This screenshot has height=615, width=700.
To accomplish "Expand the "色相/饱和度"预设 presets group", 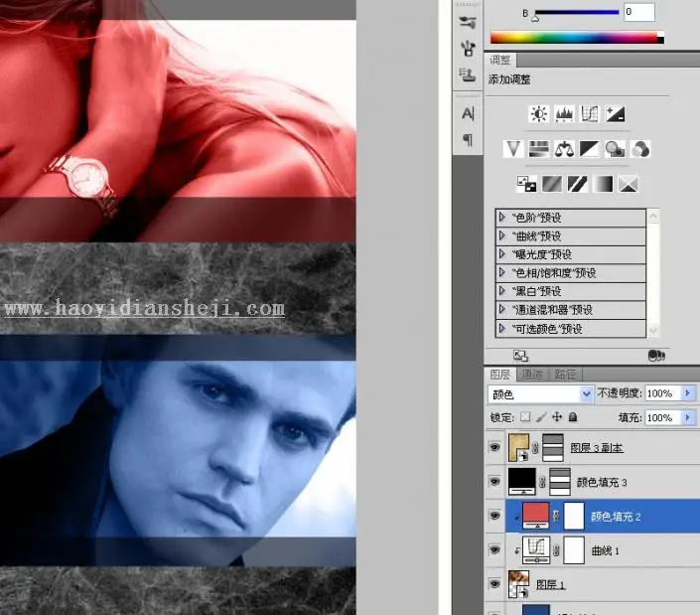I will 502,272.
